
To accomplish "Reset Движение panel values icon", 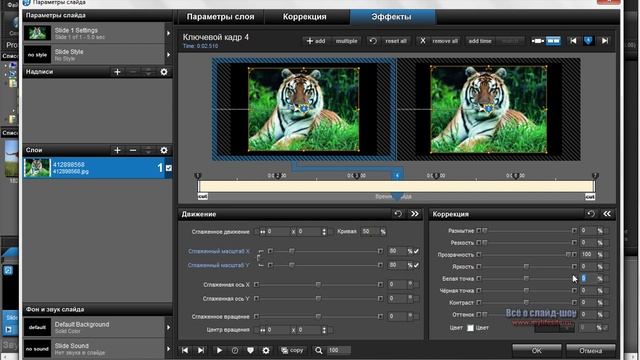I will tap(398, 214).
